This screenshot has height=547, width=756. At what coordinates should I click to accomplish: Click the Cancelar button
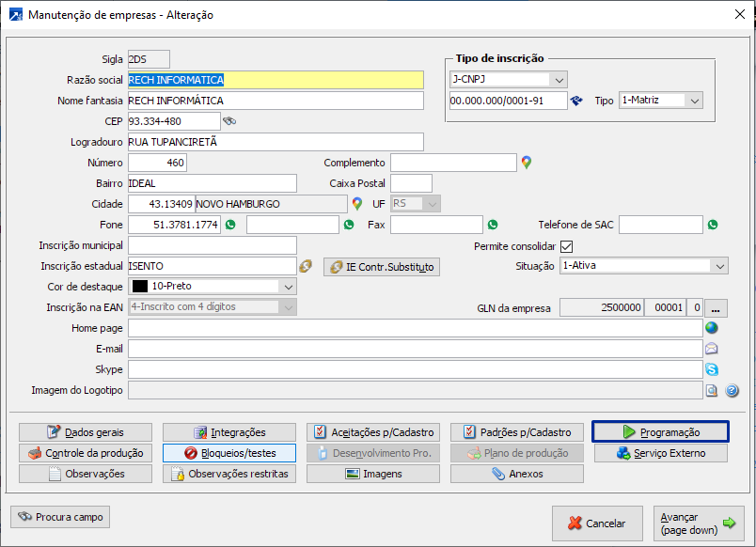(596, 524)
